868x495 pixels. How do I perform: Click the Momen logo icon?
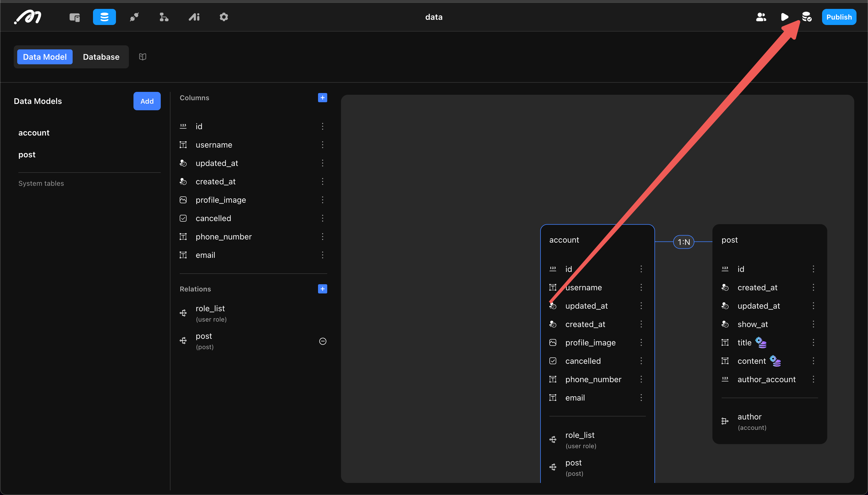click(28, 17)
